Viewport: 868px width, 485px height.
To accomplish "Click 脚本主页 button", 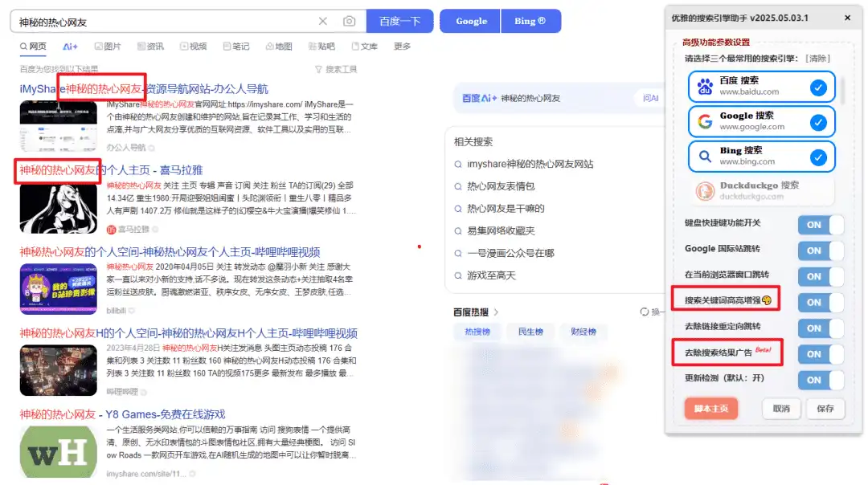I will [710, 409].
